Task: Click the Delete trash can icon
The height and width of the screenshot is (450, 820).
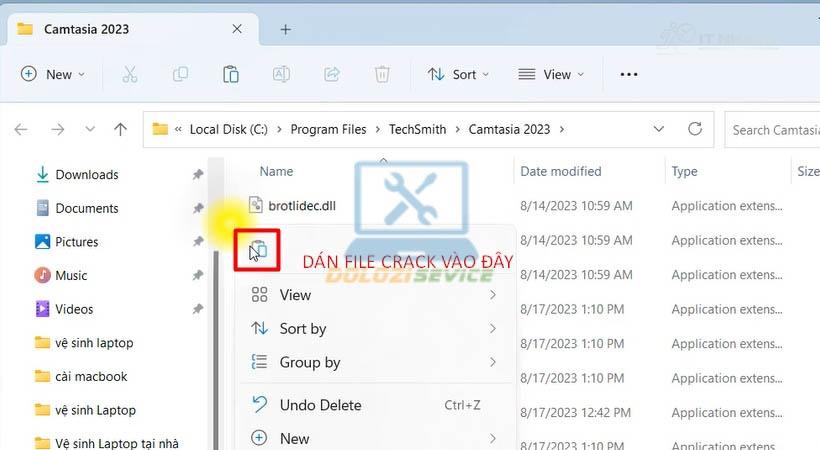Action: tap(382, 74)
